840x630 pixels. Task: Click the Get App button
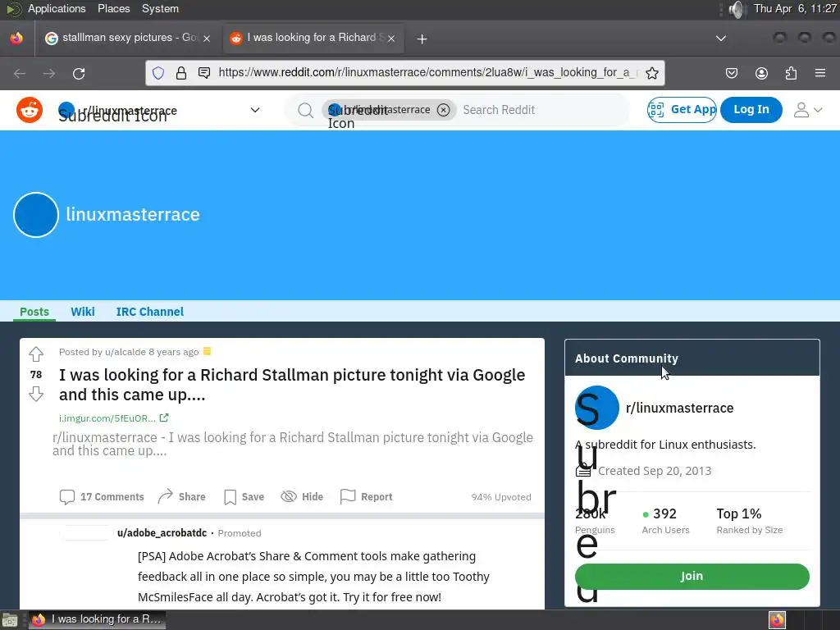(682, 110)
